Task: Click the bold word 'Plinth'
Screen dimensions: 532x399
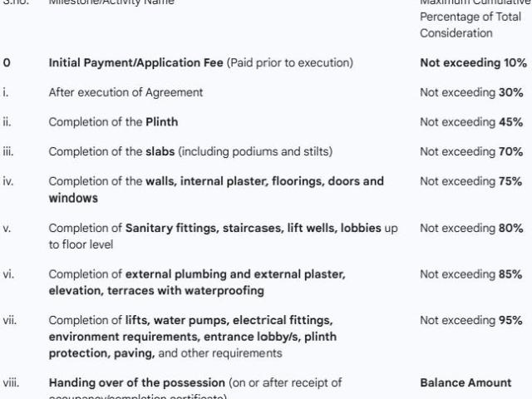Action: click(162, 122)
